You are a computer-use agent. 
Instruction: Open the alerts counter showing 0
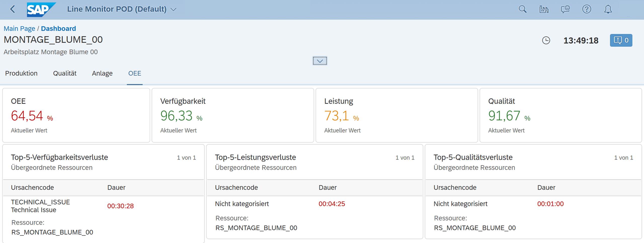621,40
